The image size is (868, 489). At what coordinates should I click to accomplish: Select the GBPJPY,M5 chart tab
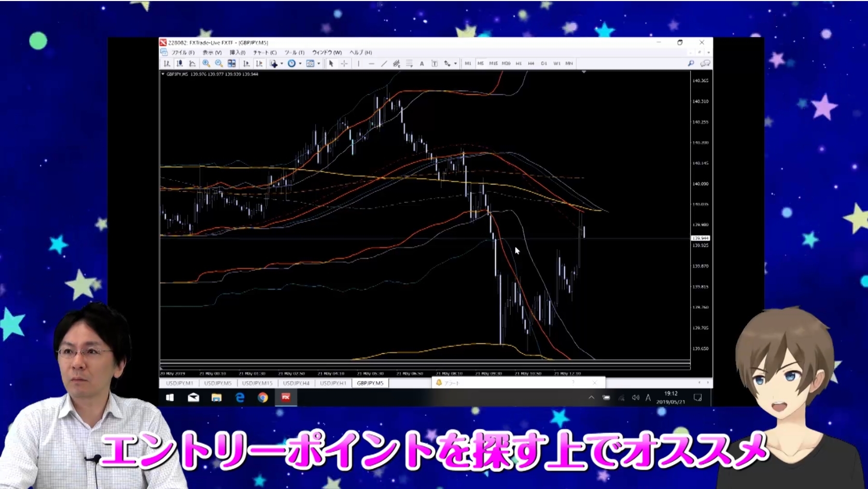coord(370,383)
